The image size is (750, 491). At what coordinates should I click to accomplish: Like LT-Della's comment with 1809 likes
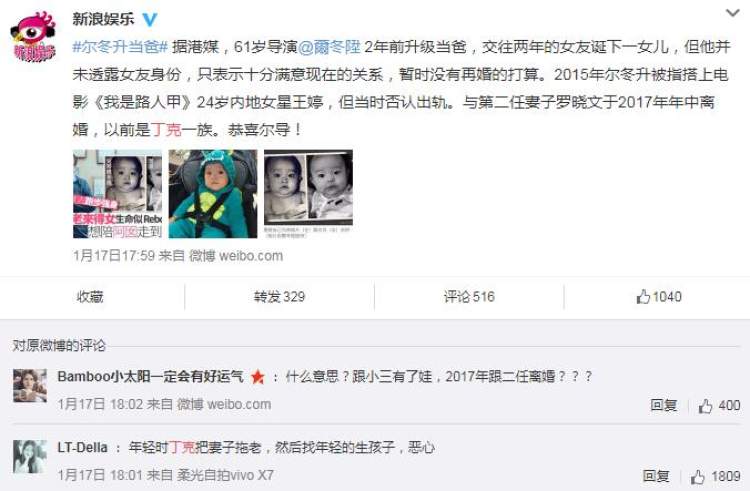pos(715,477)
